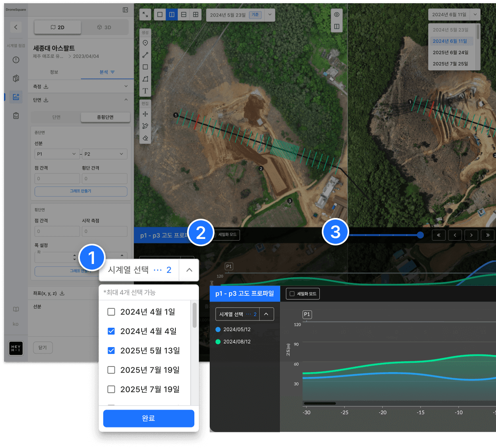Click the blue timeline slider handle
This screenshot has height=448, width=496.
420,235
